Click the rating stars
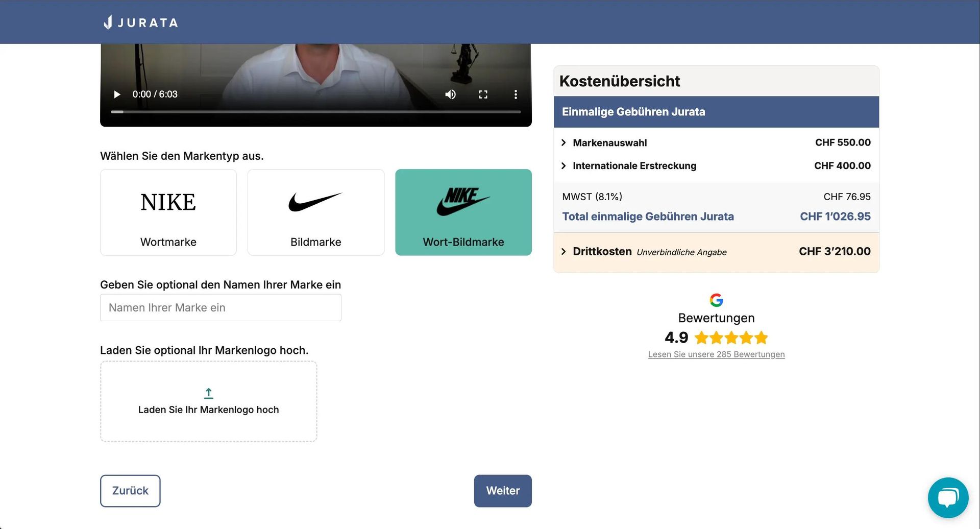The height and width of the screenshot is (529, 980). [731, 338]
